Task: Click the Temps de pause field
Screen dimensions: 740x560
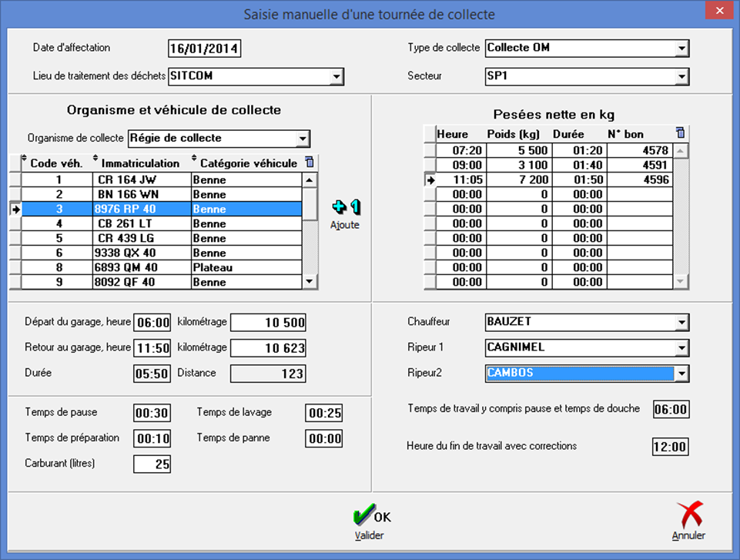Action: [152, 413]
